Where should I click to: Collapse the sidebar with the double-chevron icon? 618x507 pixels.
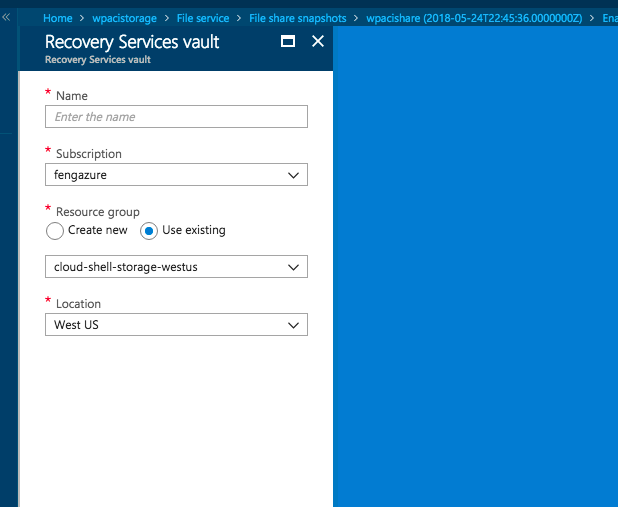point(6,17)
